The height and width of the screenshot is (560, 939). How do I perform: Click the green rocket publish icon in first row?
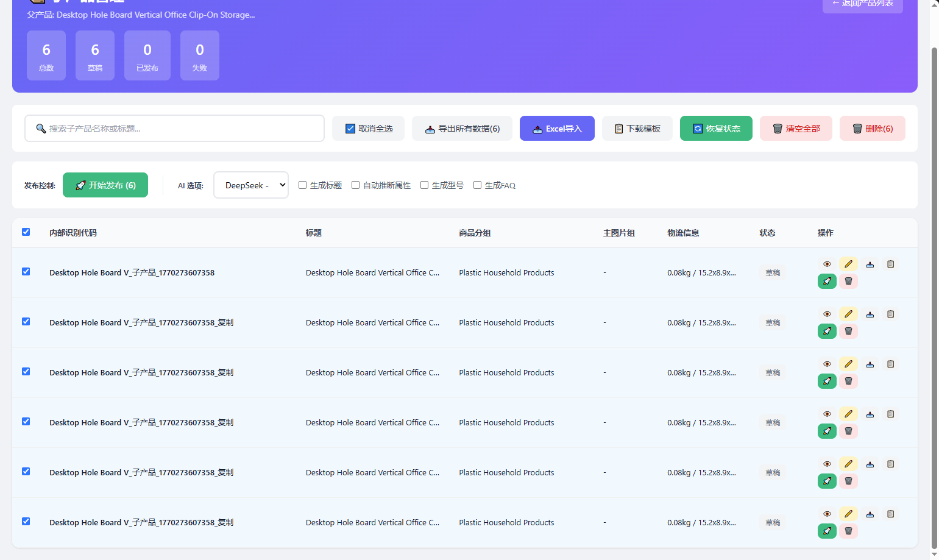pos(827,281)
